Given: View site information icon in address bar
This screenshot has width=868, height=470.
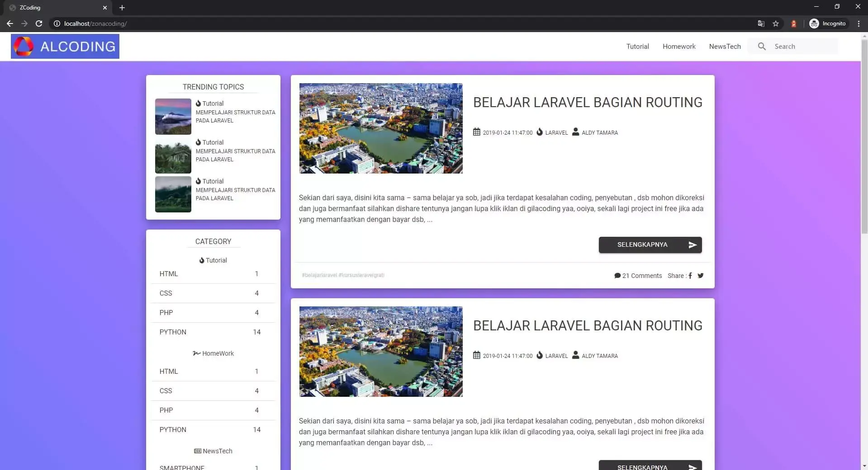Looking at the screenshot, I should 57,23.
